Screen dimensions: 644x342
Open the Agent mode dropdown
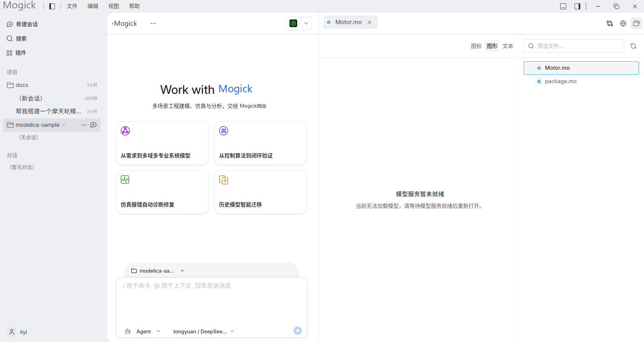pyautogui.click(x=143, y=331)
